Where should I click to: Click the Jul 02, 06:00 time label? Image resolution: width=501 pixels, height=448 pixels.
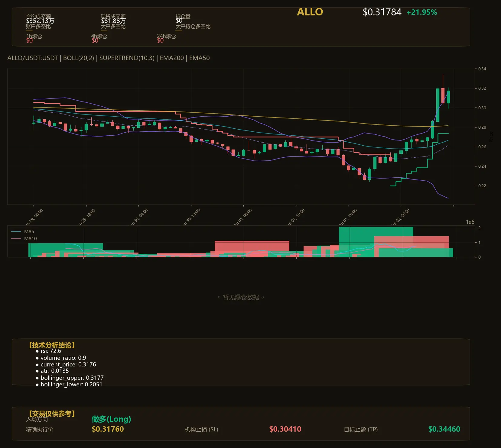click(400, 217)
